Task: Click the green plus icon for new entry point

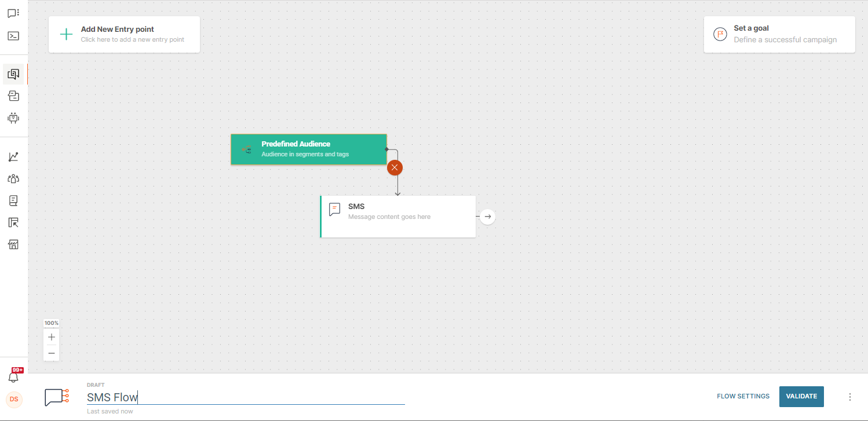Action: [x=67, y=34]
